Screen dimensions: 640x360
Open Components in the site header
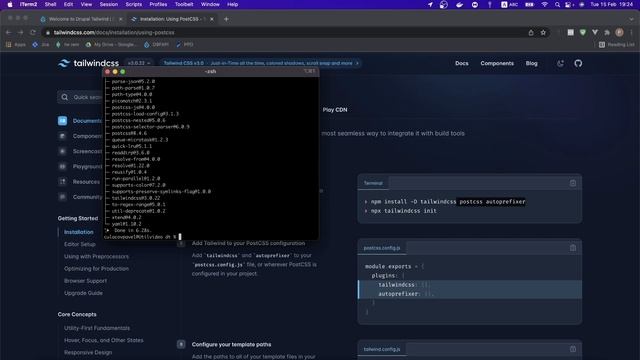(497, 63)
